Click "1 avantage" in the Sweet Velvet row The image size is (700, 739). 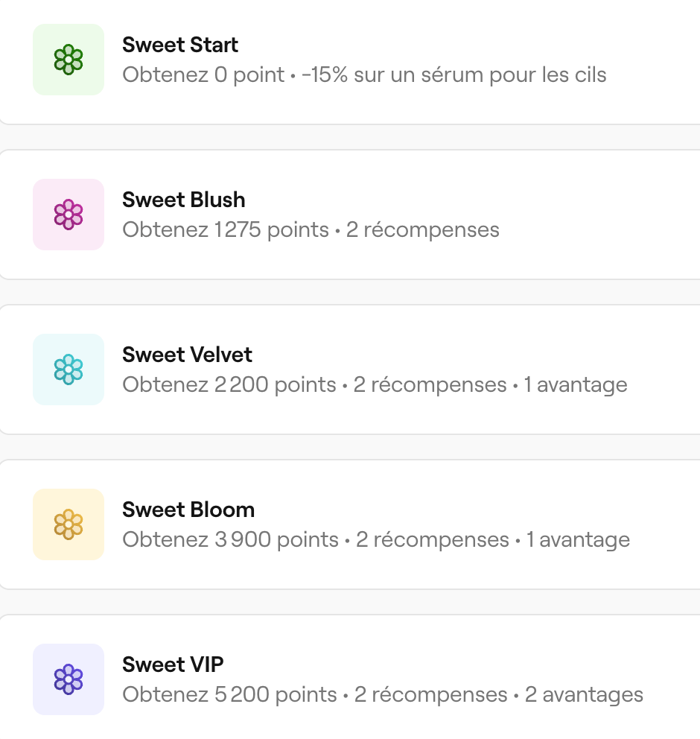pyautogui.click(x=576, y=385)
